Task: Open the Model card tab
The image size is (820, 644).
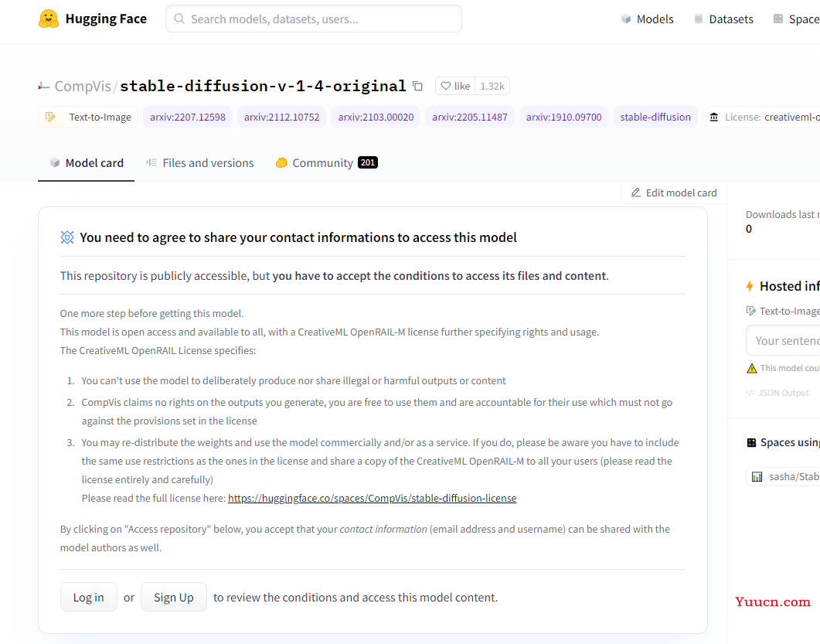Action: coord(87,163)
